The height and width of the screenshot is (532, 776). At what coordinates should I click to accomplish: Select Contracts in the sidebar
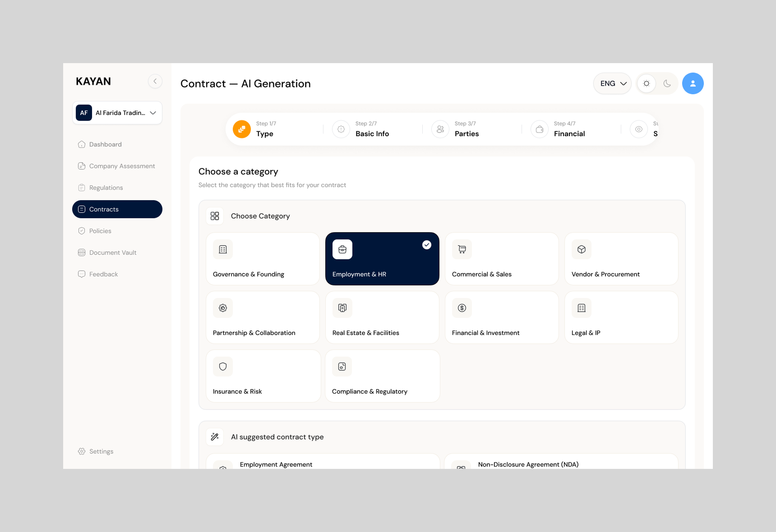click(x=117, y=209)
